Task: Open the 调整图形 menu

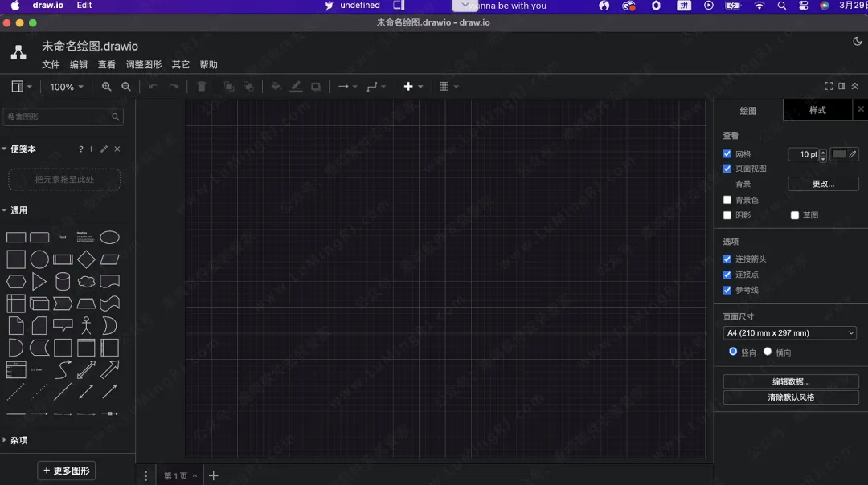Action: [144, 64]
